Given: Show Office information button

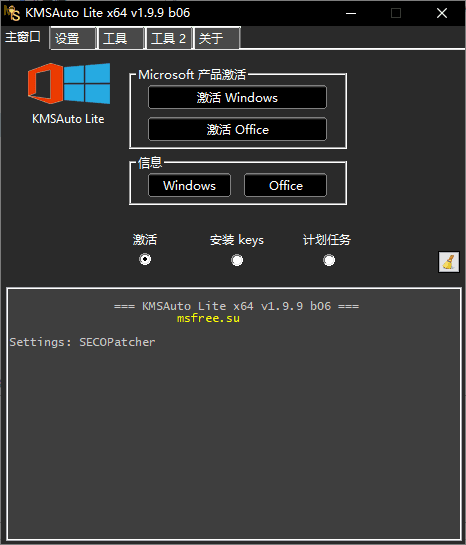Looking at the screenshot, I should pos(285,185).
